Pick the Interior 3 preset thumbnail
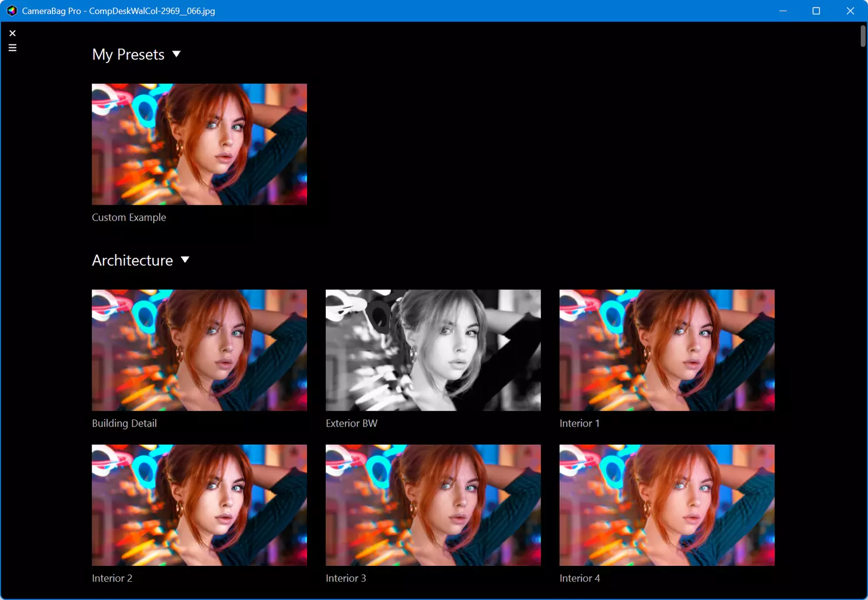The image size is (868, 600). (433, 505)
